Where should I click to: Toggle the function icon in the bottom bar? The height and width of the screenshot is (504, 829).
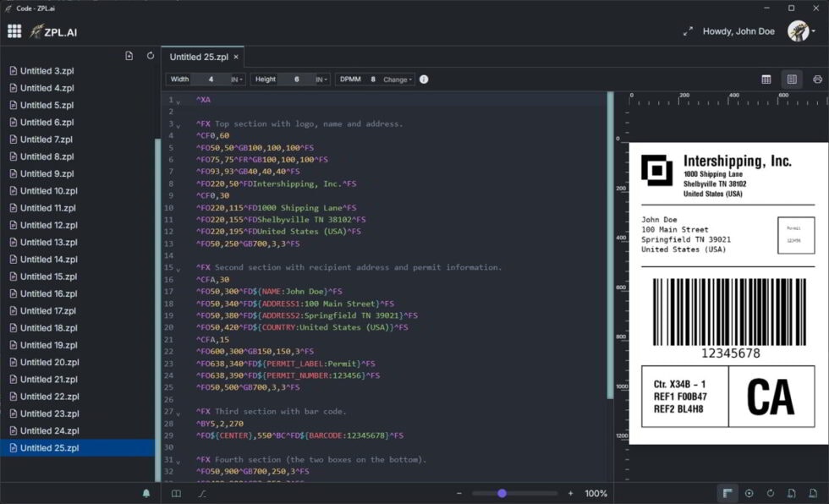[201, 493]
